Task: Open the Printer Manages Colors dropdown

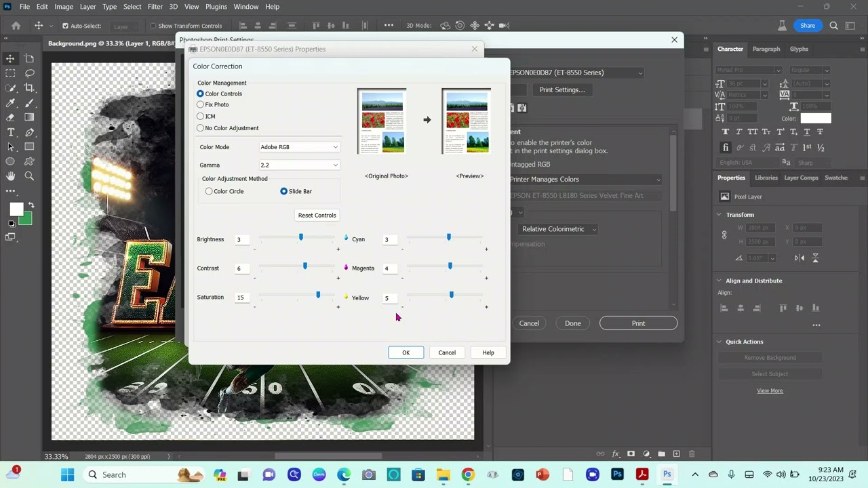Action: [585, 180]
